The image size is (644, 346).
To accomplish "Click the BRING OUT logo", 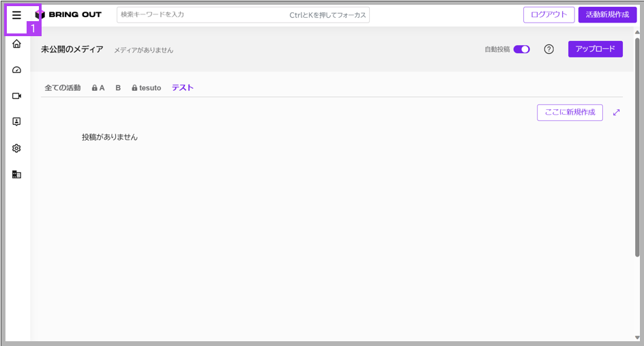I will tap(69, 15).
